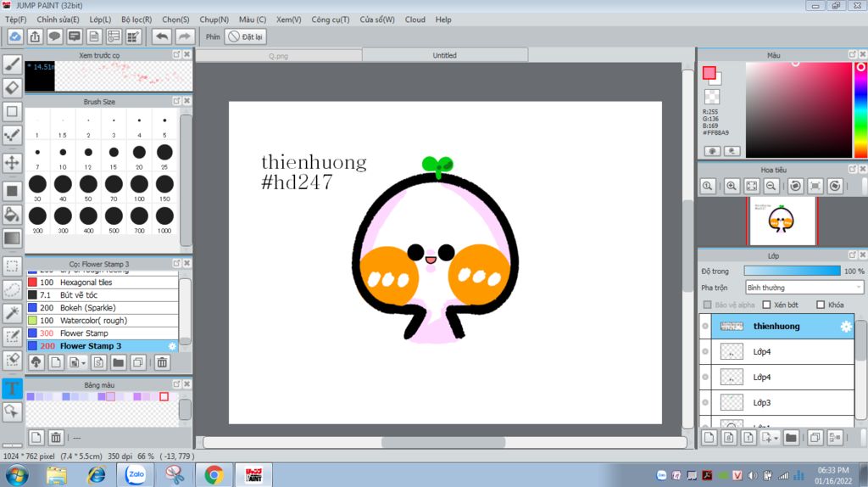Open the Tệp(F) menu
The image size is (868, 487).
[x=15, y=20]
